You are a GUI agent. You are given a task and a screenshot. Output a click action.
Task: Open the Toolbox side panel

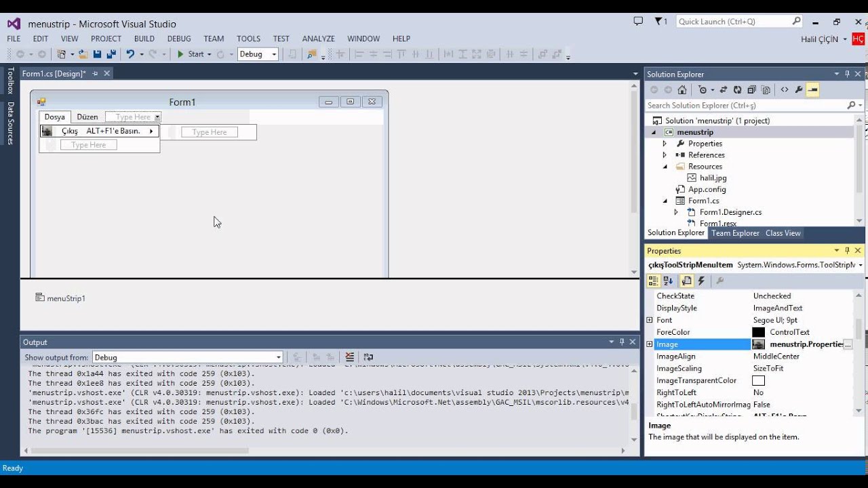point(10,80)
